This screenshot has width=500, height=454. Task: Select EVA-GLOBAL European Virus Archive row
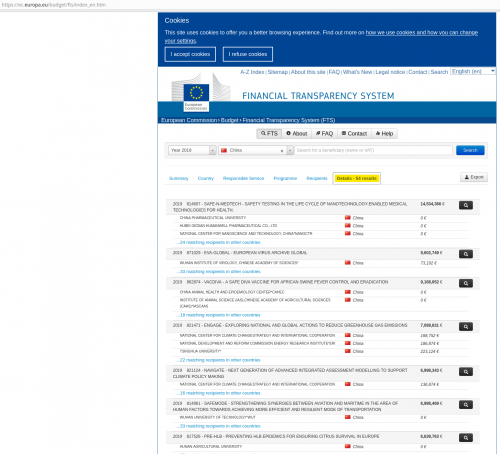pos(323,253)
